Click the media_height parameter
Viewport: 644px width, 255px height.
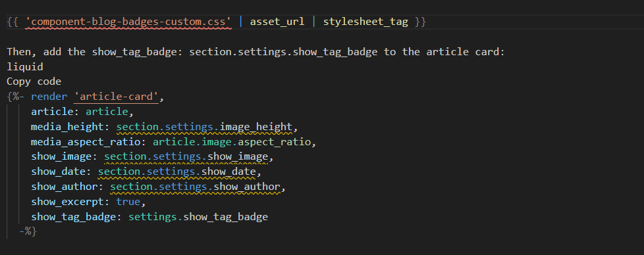click(x=67, y=127)
